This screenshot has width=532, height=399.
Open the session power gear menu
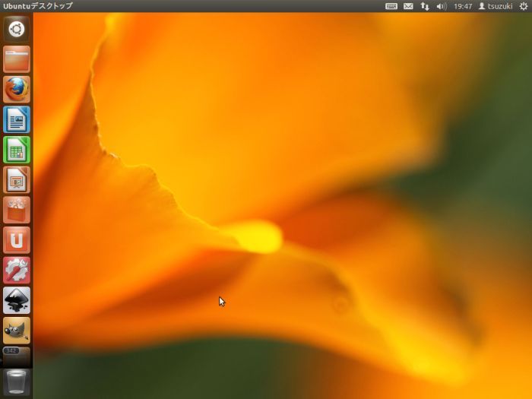tap(523, 6)
